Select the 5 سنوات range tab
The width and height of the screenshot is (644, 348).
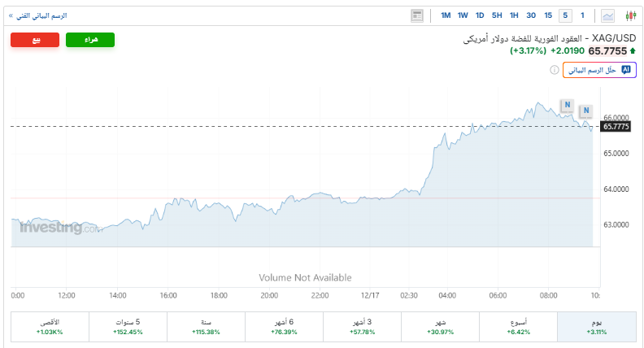click(x=128, y=327)
